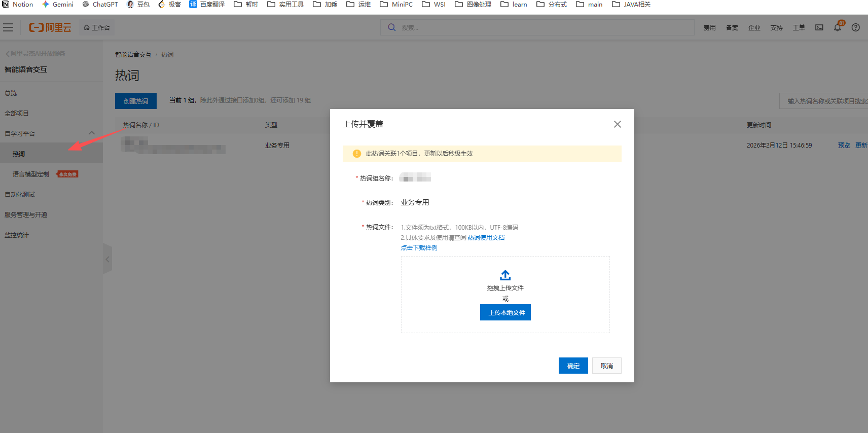Collapse the 自学习平台 sidebar section
Image resolution: width=868 pixels, height=433 pixels.
pos(92,133)
